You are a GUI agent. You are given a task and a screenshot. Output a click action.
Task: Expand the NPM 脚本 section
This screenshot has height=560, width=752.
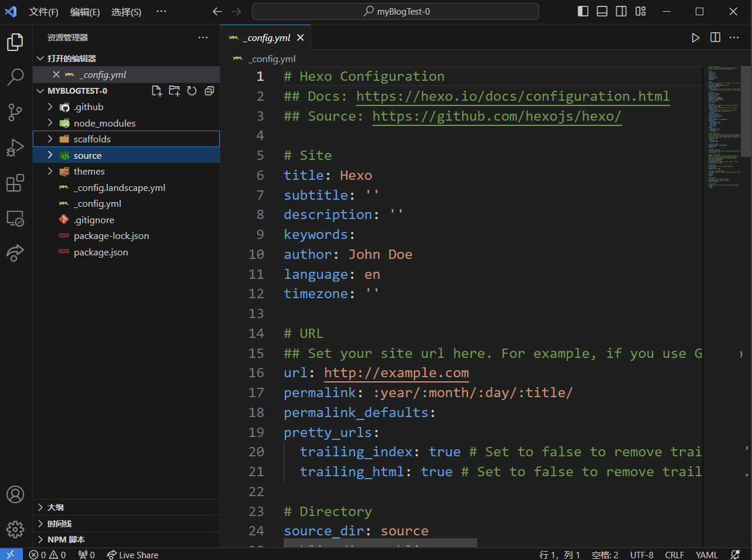tap(126, 539)
